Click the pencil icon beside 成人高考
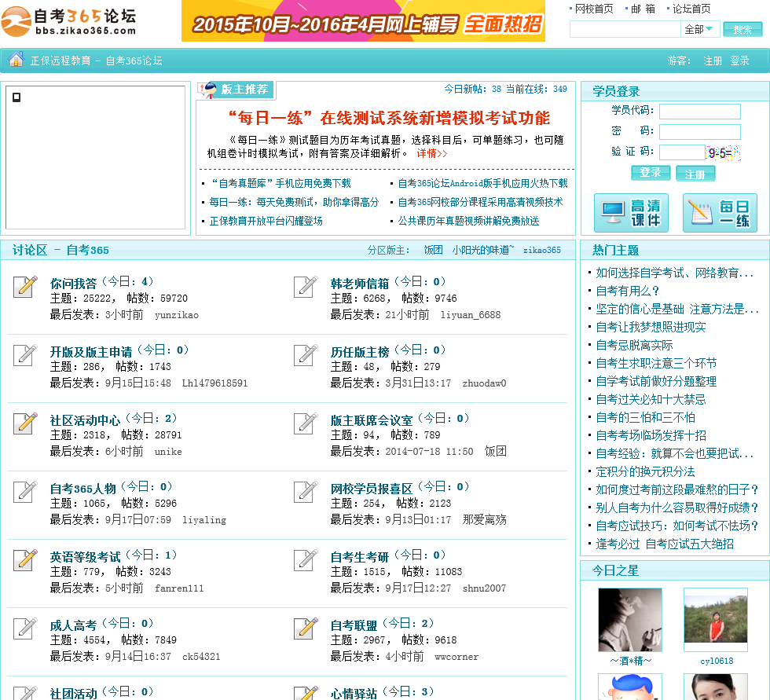This screenshot has height=700, width=770. [25, 628]
